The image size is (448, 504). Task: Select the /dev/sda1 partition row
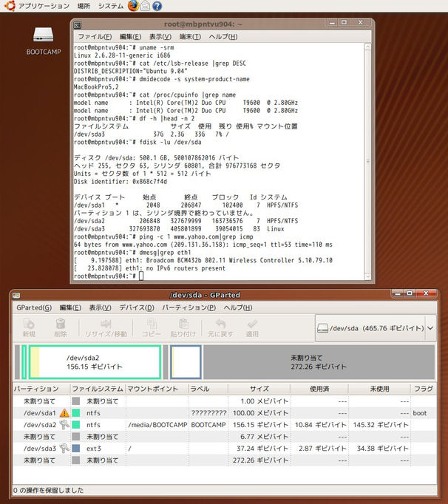(x=225, y=412)
